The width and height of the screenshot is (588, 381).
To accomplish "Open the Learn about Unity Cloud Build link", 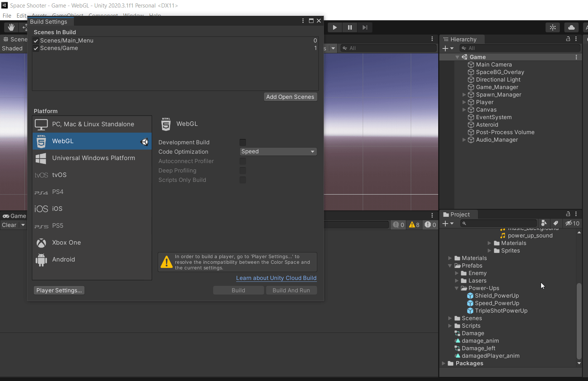I will pyautogui.click(x=276, y=278).
